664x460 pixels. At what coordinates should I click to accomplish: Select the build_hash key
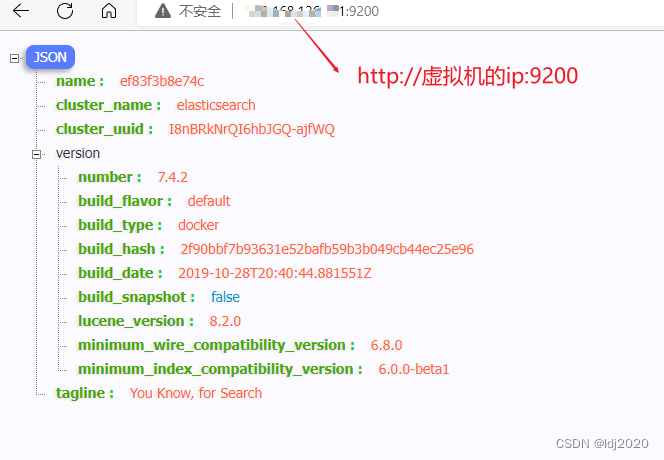(x=121, y=249)
